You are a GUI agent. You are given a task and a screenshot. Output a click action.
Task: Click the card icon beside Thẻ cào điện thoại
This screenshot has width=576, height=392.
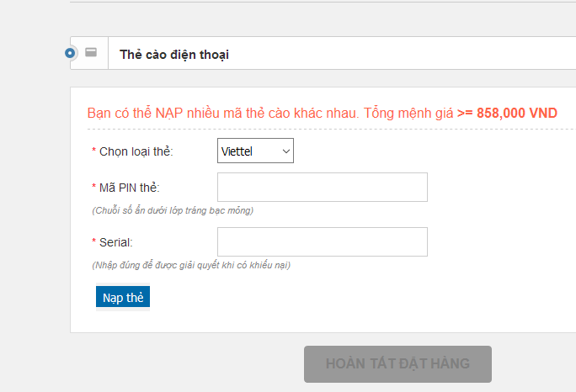pyautogui.click(x=91, y=53)
